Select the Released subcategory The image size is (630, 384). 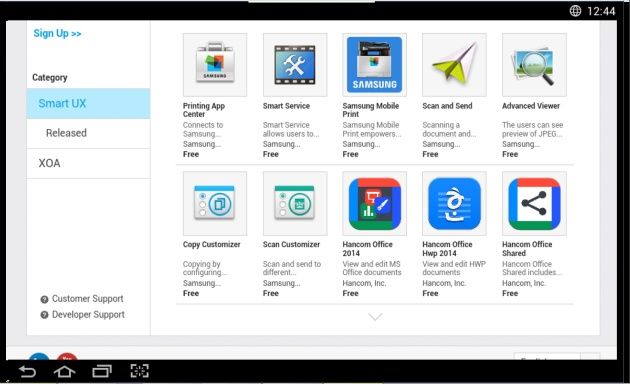(88, 133)
